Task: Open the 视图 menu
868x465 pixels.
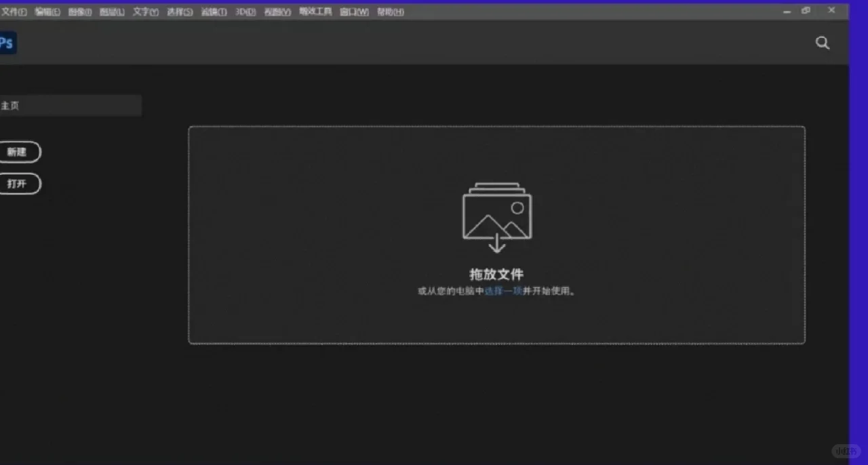Action: coord(277,12)
